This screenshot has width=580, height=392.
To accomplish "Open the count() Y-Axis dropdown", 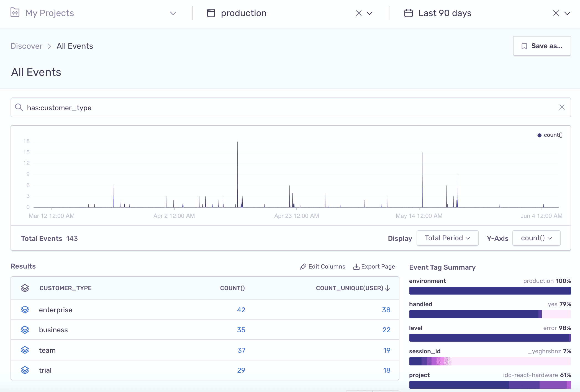I will pyautogui.click(x=536, y=238).
